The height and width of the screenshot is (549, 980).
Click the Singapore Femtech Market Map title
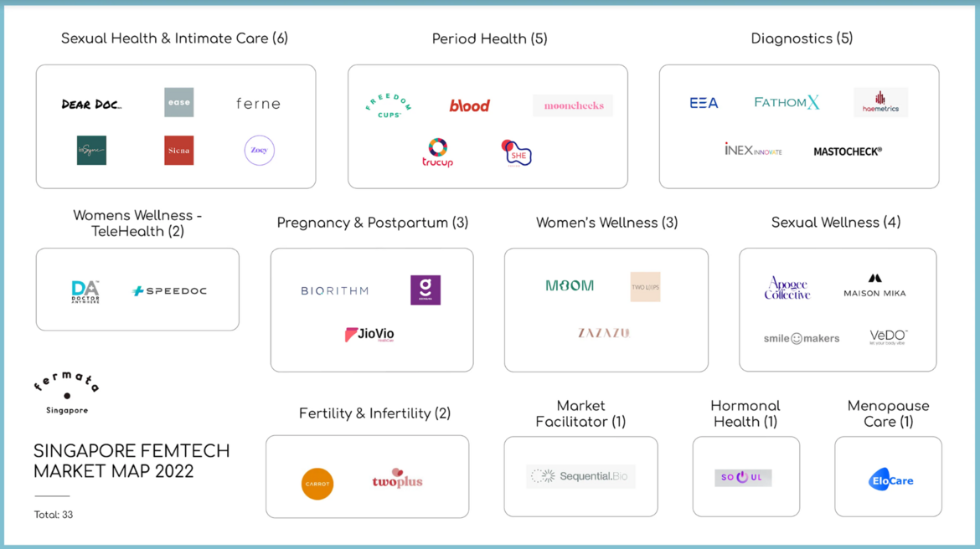click(x=132, y=461)
